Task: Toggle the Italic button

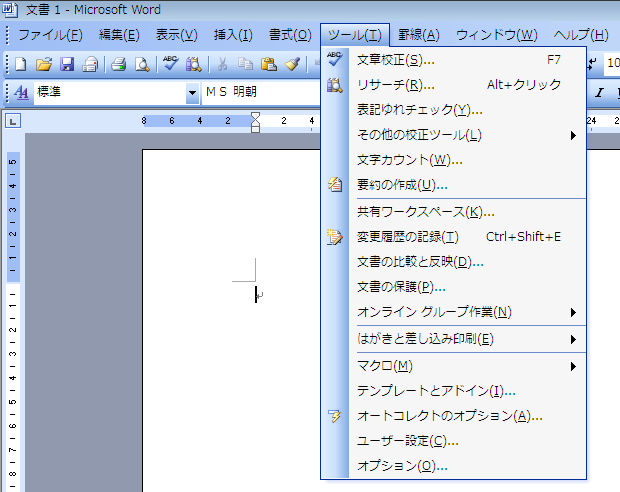Action: (x=599, y=93)
